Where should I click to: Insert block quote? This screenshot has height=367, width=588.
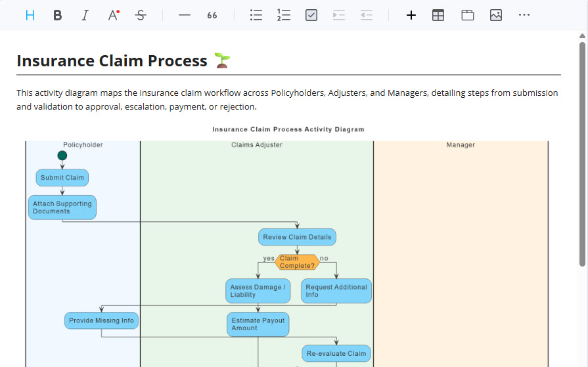212,15
